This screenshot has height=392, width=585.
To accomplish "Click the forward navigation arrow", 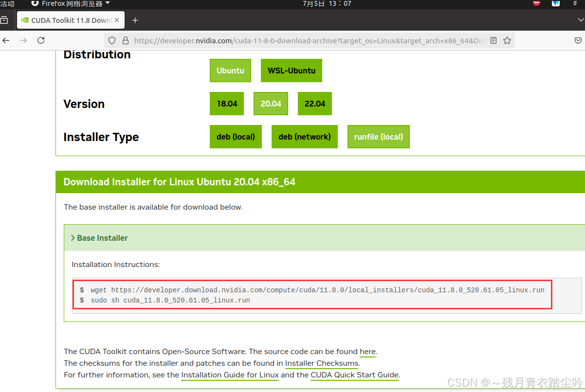I will 23,40.
